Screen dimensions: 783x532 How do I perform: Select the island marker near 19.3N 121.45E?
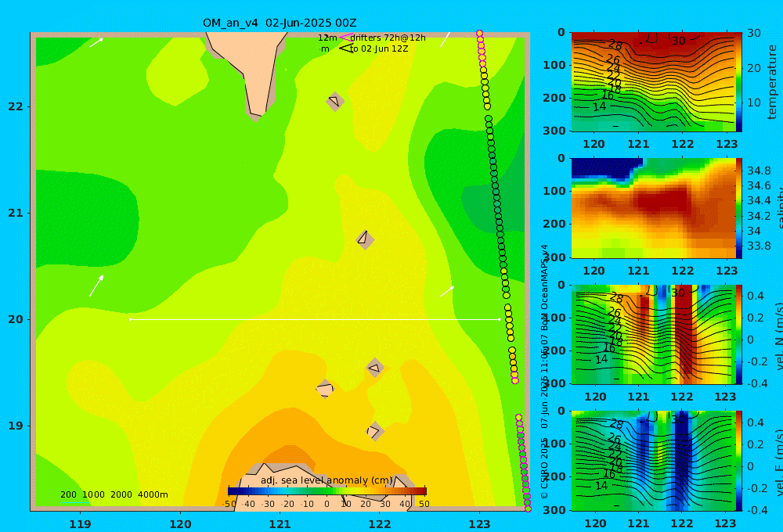(x=325, y=389)
